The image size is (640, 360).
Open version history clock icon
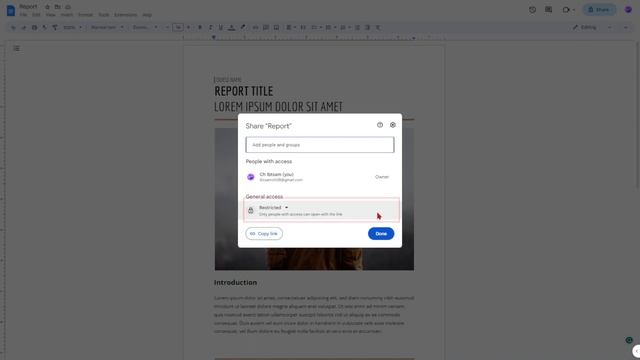532,10
